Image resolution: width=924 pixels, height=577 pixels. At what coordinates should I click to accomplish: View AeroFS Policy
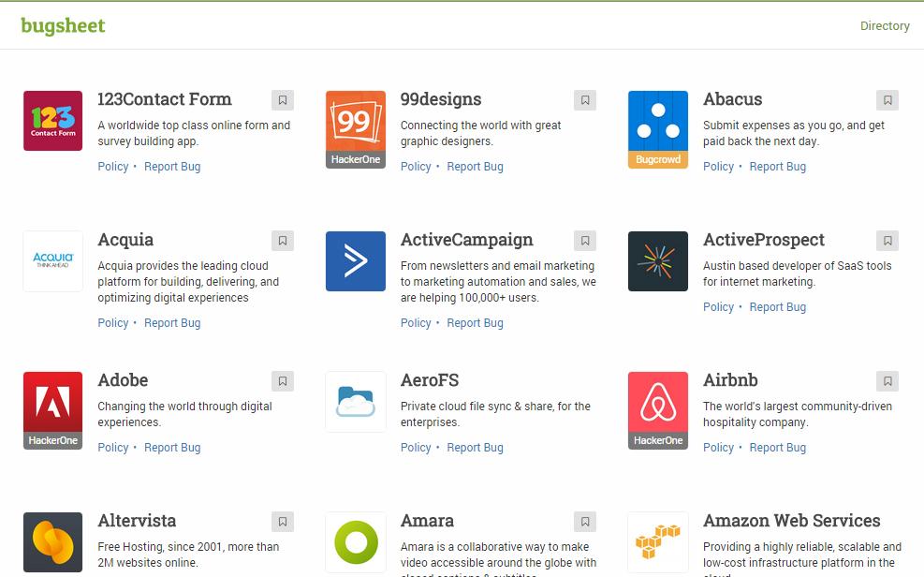click(416, 448)
